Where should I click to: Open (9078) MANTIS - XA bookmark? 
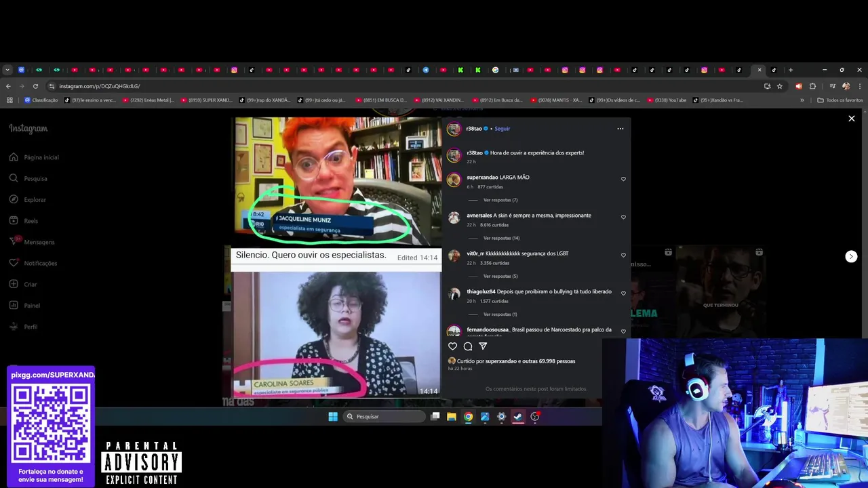[555, 100]
